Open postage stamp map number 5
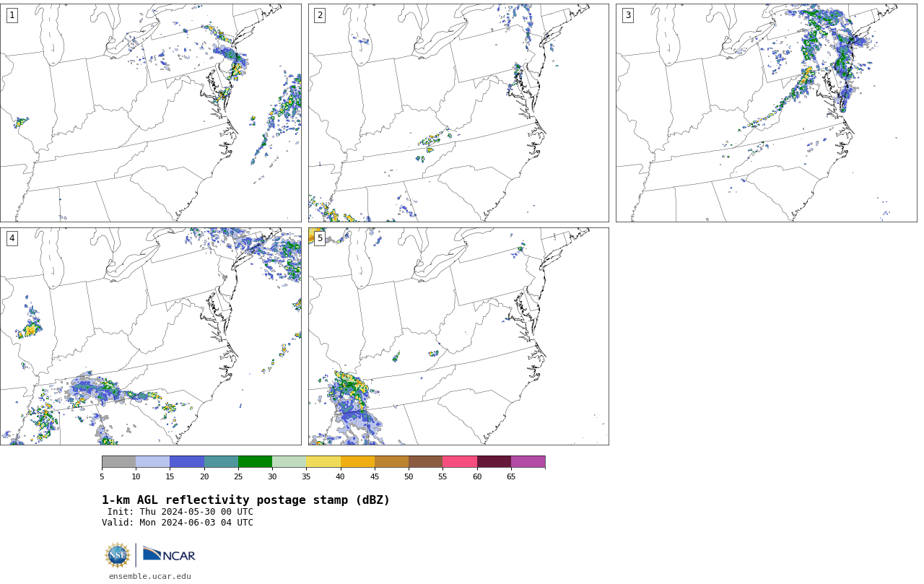 pyautogui.click(x=458, y=336)
